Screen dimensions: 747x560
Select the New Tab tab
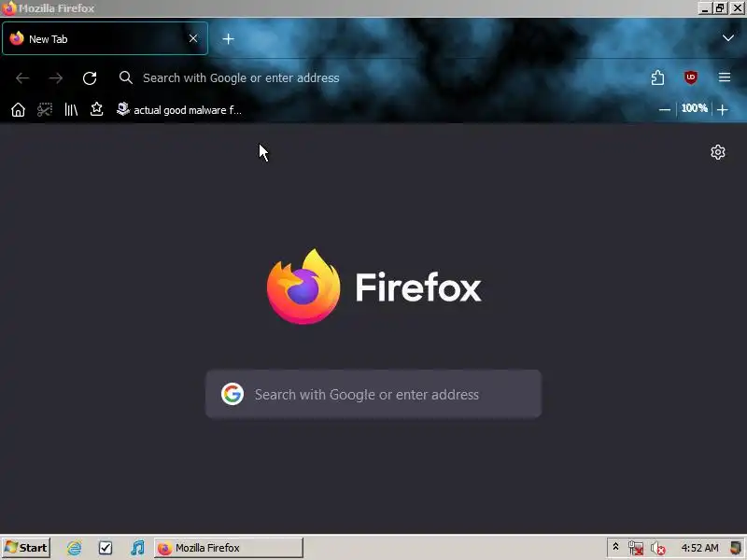pos(105,38)
